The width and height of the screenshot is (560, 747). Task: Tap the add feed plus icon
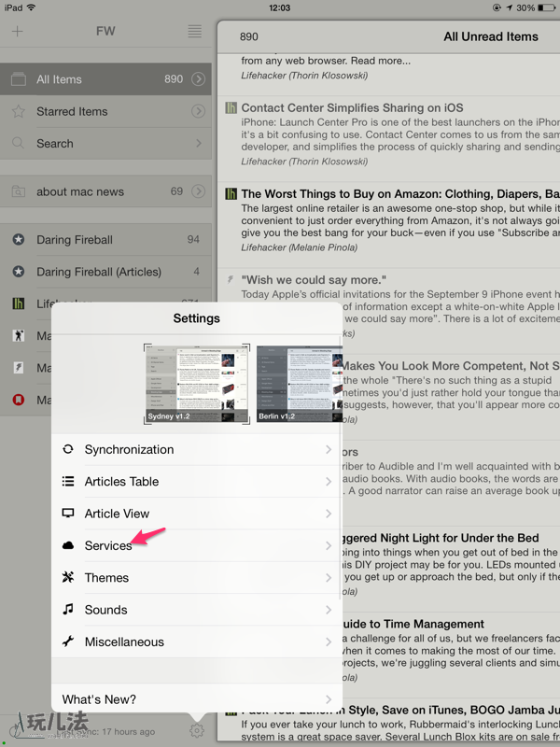(18, 31)
